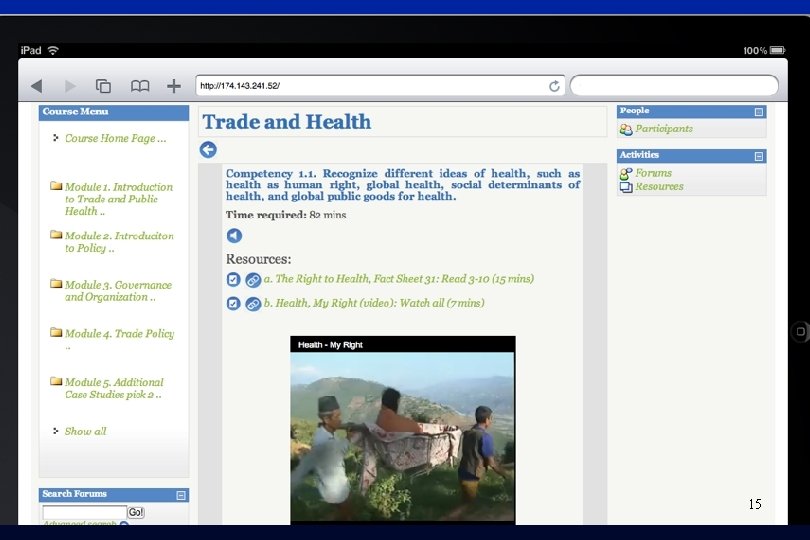Open Module 1 Introduction to Trade link
The image size is (810, 540).
tap(119, 199)
